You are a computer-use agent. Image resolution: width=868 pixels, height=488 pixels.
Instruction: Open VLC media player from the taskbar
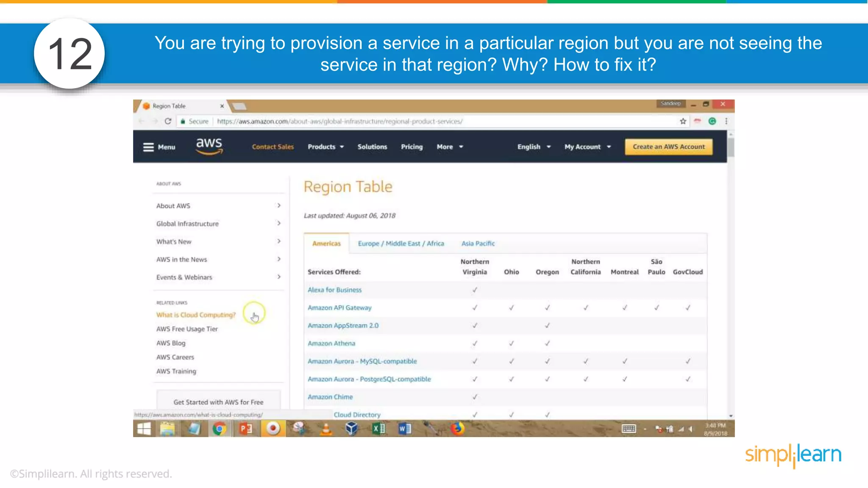325,429
